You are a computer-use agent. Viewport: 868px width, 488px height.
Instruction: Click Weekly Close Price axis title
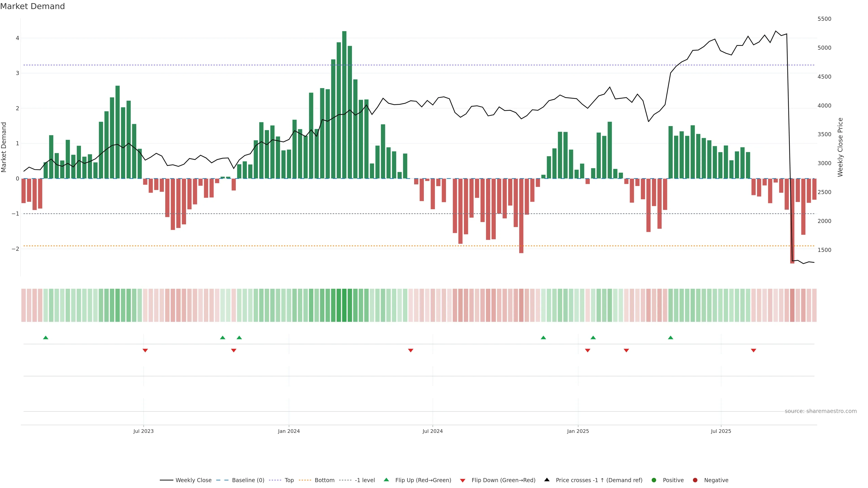(x=840, y=147)
